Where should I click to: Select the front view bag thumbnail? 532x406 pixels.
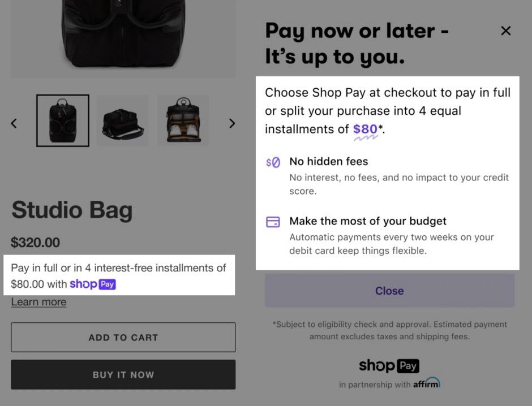(63, 120)
